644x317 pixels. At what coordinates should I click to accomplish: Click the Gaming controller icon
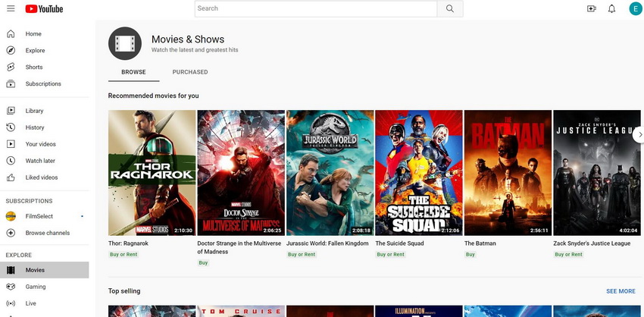click(x=11, y=287)
